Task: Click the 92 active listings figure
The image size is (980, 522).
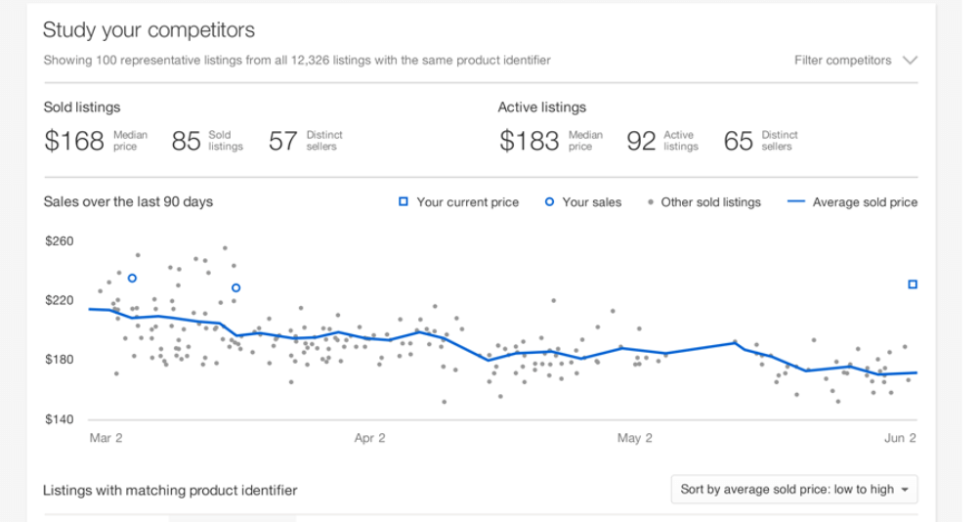Action: tap(641, 141)
